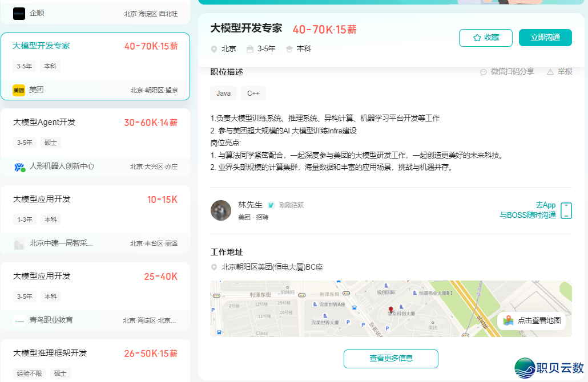Click the 硕士 tag under 大模型Agent开发
588x382 pixels.
(x=51, y=143)
